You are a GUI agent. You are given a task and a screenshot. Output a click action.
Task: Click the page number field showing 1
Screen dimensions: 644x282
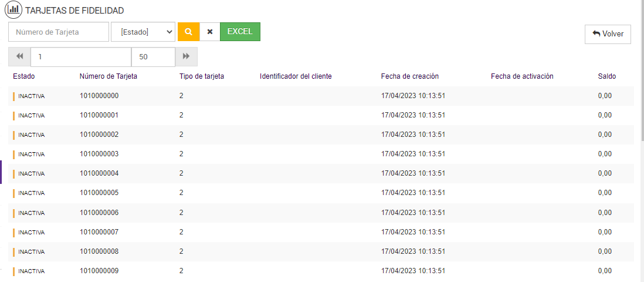[80, 57]
